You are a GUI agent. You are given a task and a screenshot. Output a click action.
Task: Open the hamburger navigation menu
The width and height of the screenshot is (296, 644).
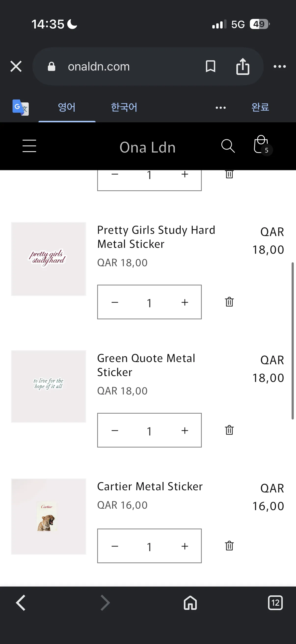tap(29, 146)
